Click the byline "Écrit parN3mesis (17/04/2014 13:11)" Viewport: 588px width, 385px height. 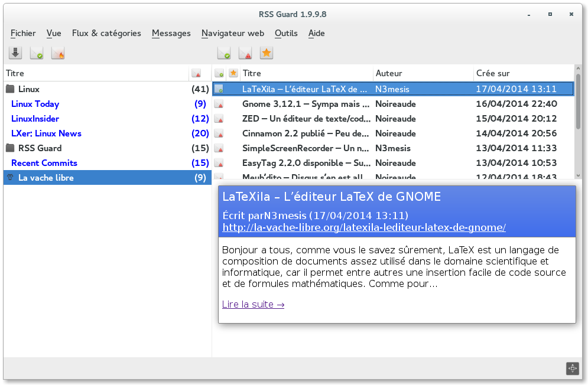click(x=316, y=216)
